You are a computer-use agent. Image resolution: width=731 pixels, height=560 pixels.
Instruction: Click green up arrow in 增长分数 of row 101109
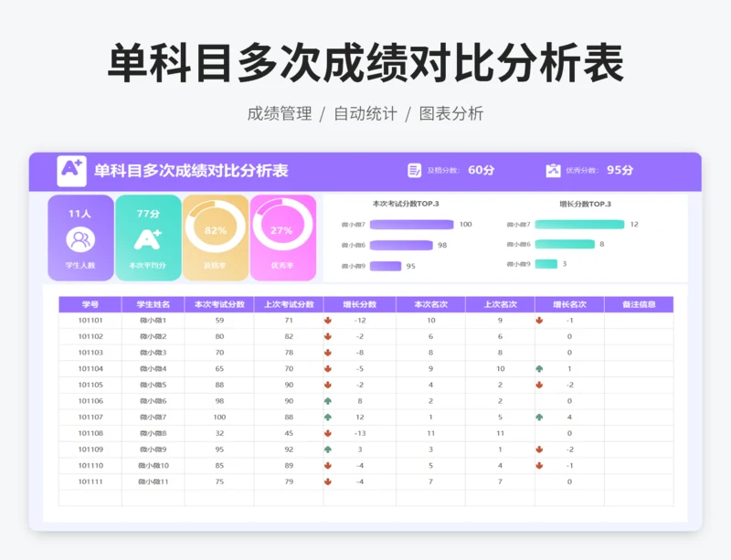(328, 449)
